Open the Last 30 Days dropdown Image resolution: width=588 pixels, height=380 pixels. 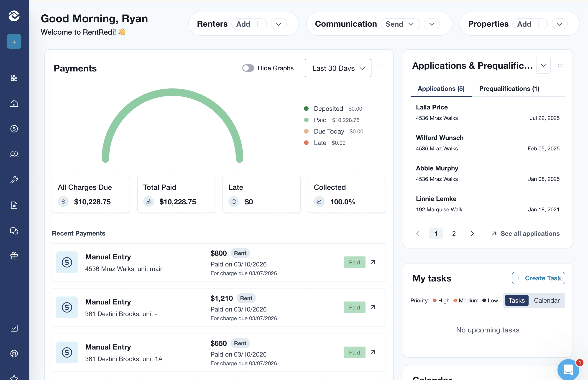coord(337,68)
